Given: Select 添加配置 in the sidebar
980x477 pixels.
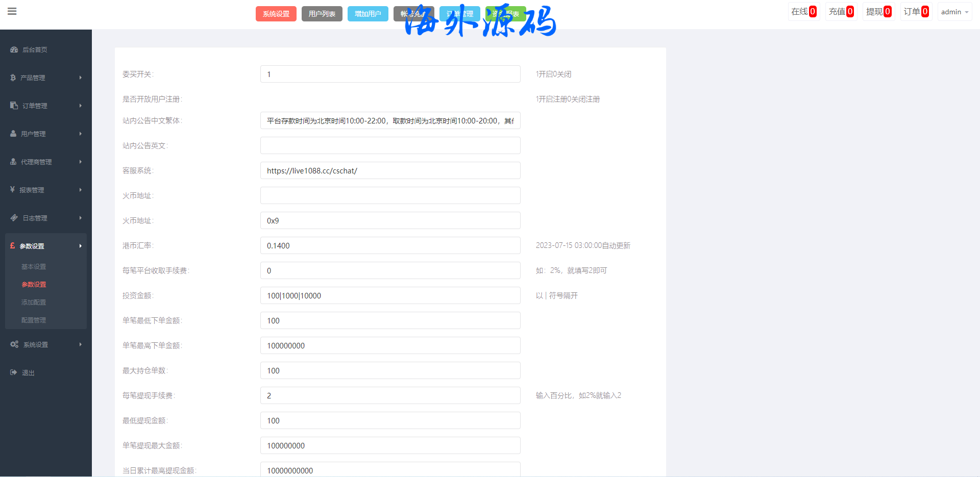Looking at the screenshot, I should click(34, 303).
